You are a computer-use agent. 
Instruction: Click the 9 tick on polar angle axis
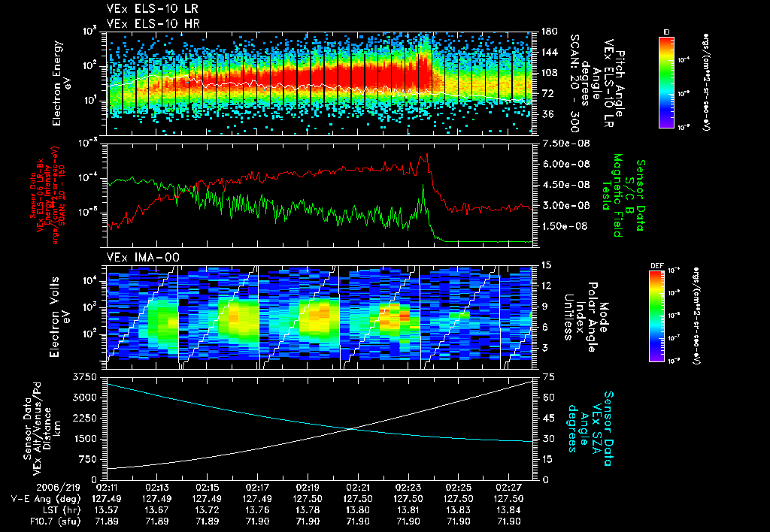[544, 307]
